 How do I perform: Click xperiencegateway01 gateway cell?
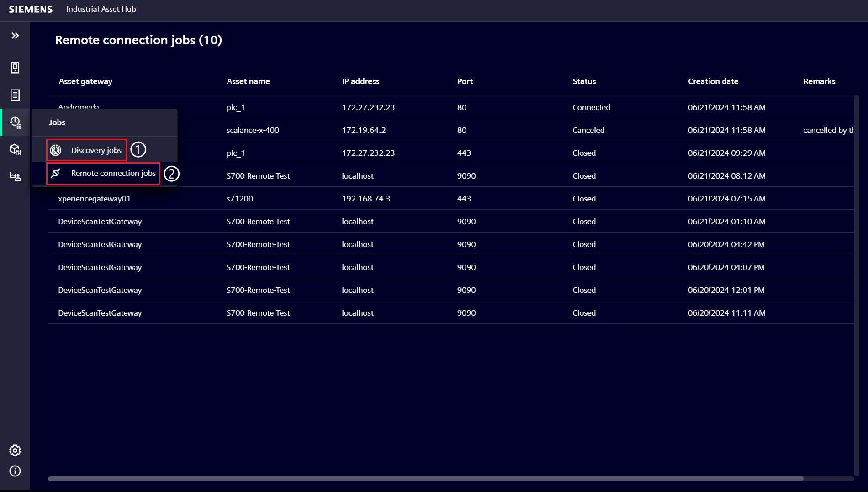point(94,199)
